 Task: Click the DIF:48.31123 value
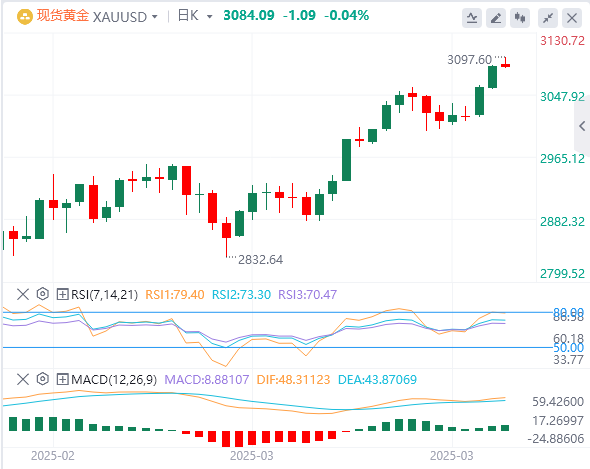tap(293, 379)
